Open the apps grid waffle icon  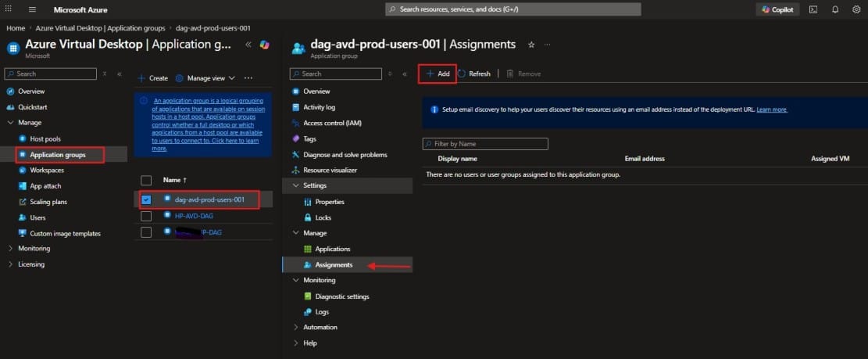click(x=9, y=9)
